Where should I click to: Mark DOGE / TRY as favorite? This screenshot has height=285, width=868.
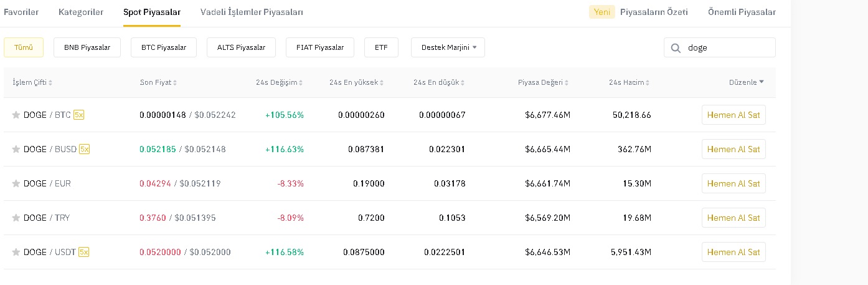click(x=16, y=218)
